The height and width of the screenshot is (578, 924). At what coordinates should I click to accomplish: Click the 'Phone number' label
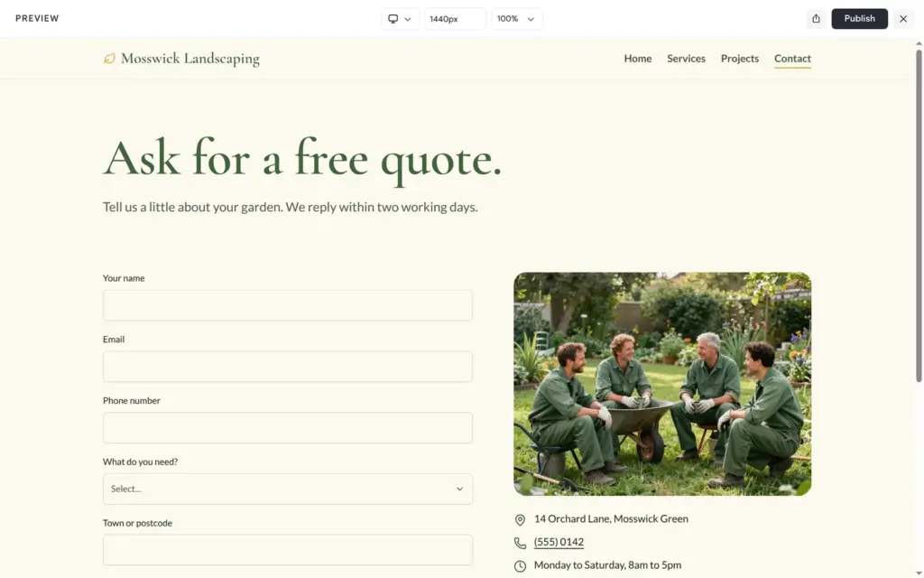click(x=132, y=400)
